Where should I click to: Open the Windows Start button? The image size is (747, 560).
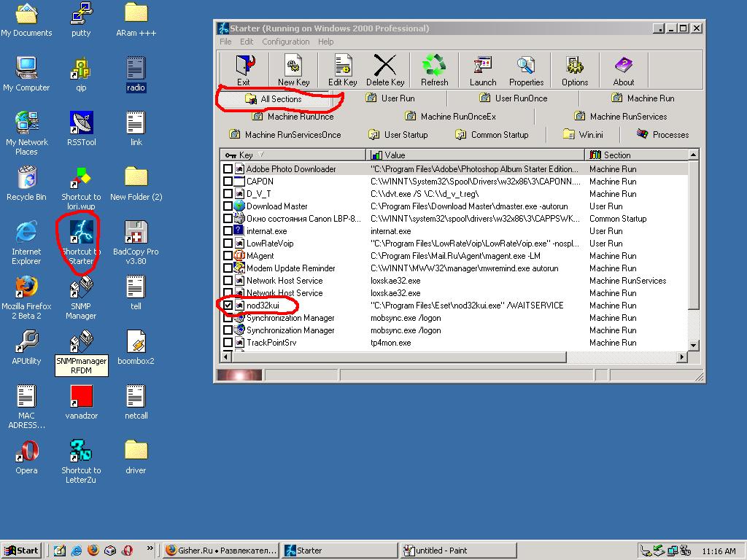click(22, 551)
